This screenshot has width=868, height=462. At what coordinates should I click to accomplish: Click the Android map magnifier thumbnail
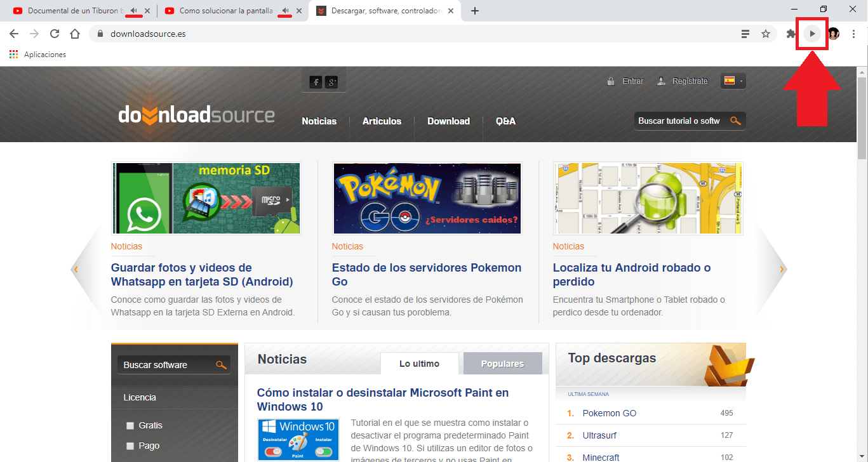click(x=648, y=198)
